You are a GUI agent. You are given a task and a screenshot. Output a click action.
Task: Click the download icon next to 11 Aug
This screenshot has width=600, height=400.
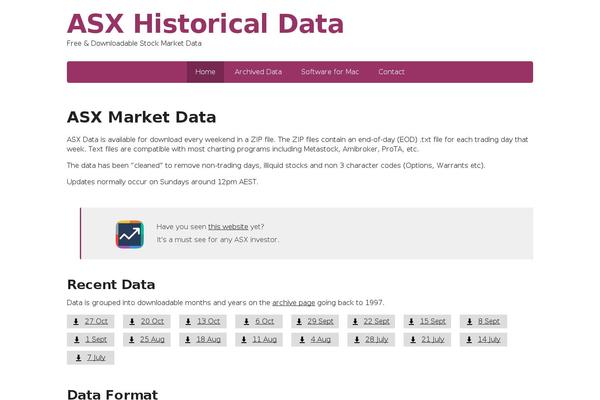tap(244, 340)
